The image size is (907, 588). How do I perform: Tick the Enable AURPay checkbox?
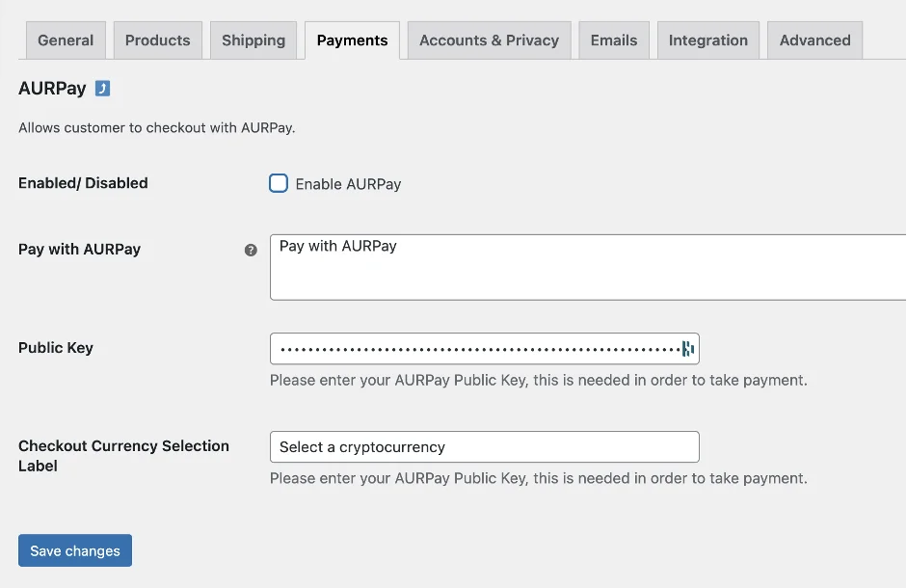(279, 183)
